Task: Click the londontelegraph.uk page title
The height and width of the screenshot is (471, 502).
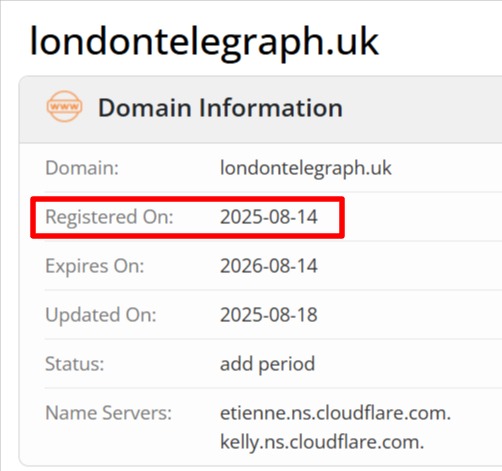Action: [204, 43]
